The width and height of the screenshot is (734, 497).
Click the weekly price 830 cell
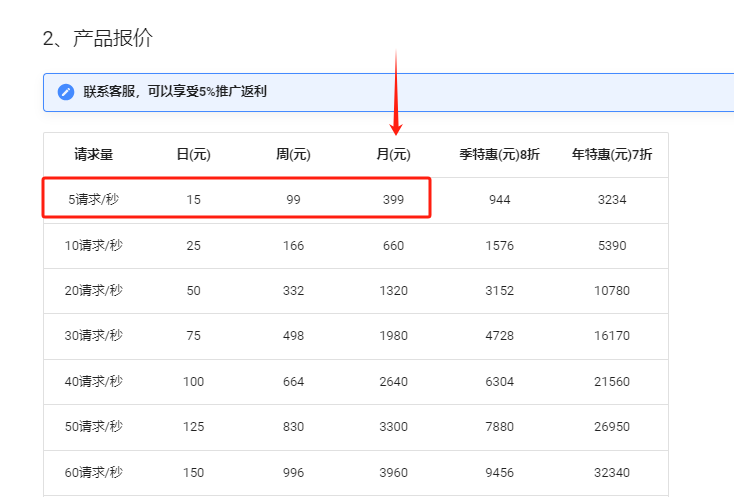point(293,427)
